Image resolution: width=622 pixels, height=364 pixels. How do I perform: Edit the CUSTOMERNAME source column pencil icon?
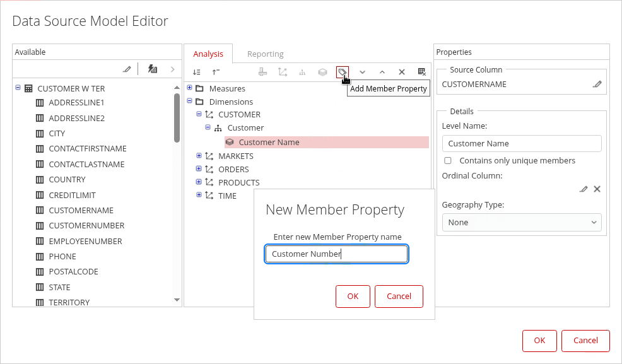click(597, 84)
